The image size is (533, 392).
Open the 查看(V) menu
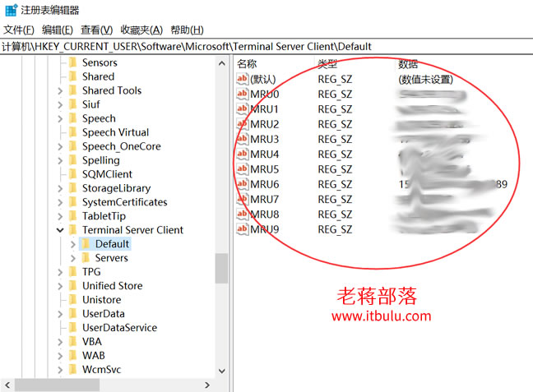point(96,30)
